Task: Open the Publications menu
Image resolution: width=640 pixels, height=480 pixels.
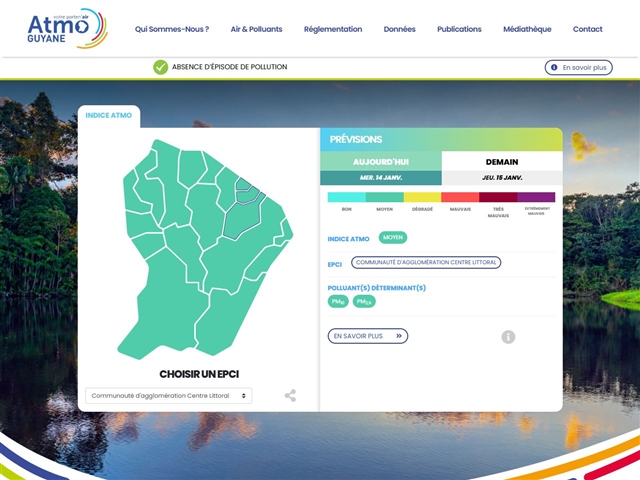Action: pos(459,29)
